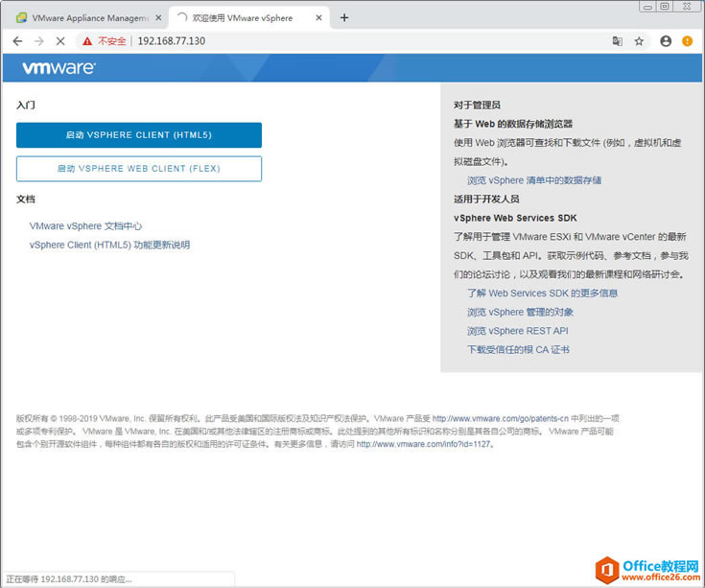Click the 文档 heading
Image resolution: width=705 pixels, height=588 pixels.
pyautogui.click(x=26, y=200)
